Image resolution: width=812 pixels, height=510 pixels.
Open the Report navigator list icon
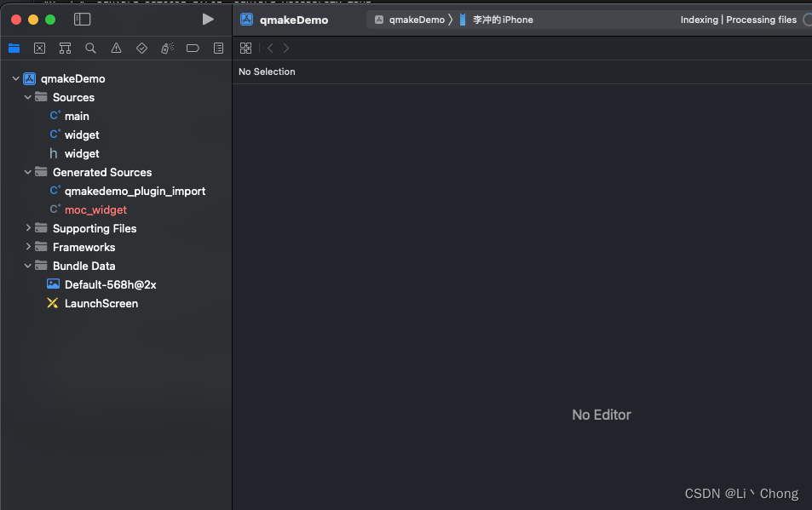[218, 49]
